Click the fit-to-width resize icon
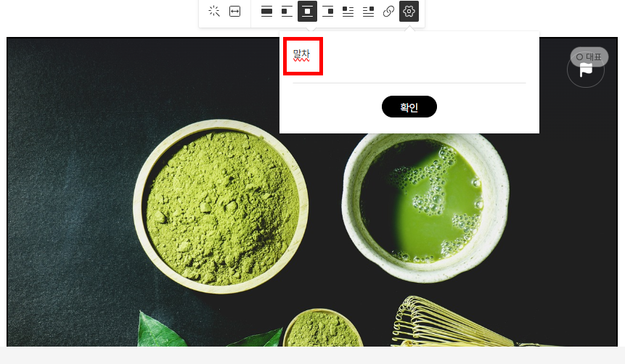 234,11
